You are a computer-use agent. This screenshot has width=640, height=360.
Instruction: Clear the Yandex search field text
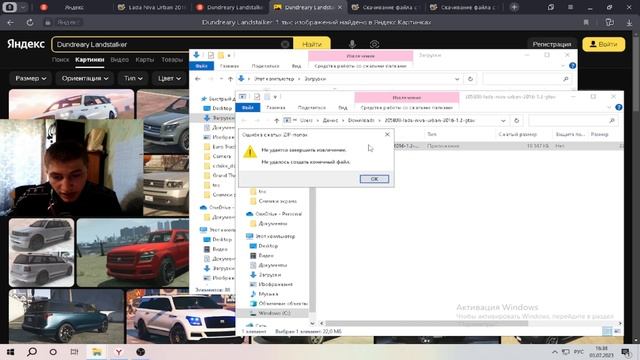click(x=285, y=44)
